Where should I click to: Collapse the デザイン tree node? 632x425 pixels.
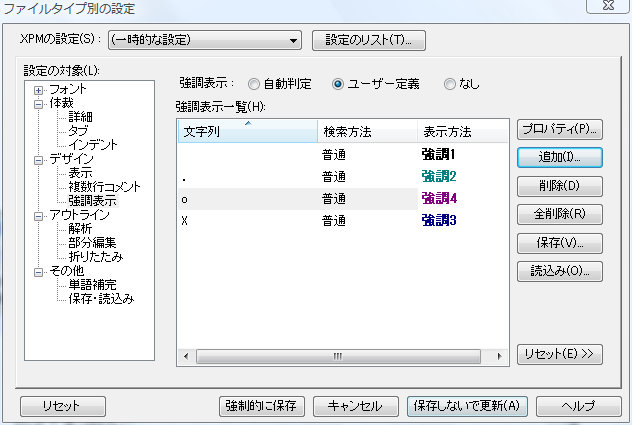point(38,160)
